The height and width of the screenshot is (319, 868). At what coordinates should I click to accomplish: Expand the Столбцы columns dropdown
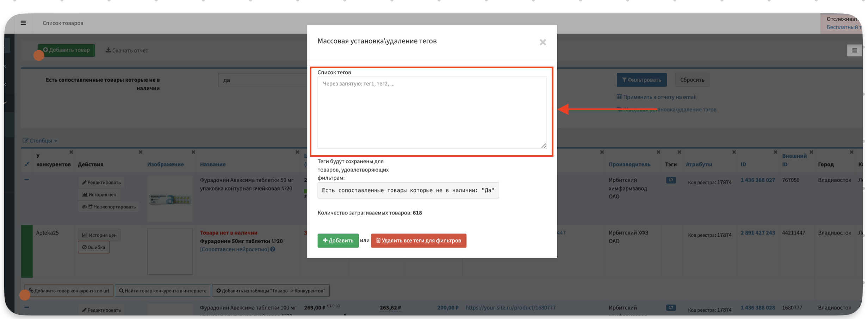point(40,141)
